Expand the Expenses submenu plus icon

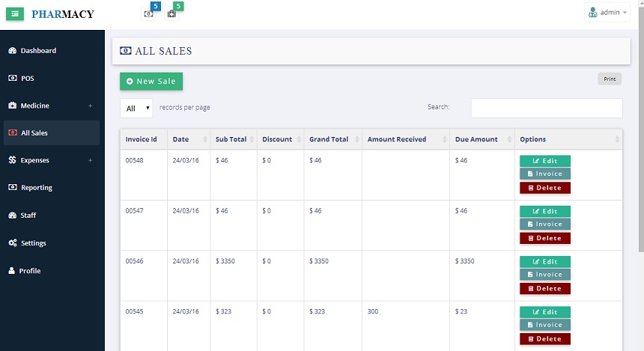click(90, 160)
